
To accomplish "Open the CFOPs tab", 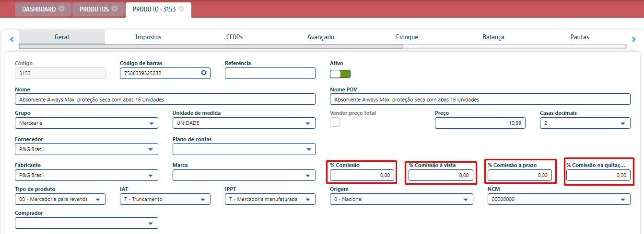I will click(x=235, y=37).
